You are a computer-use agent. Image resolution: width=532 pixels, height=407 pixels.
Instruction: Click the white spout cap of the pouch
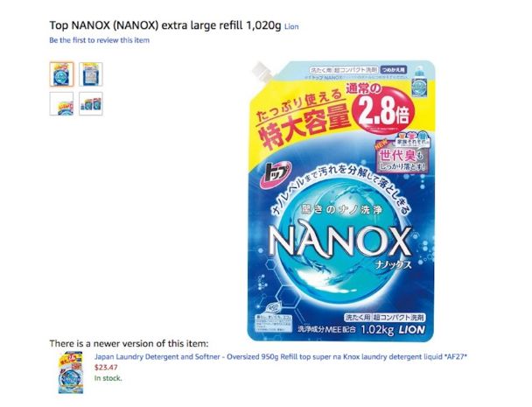tap(262, 72)
